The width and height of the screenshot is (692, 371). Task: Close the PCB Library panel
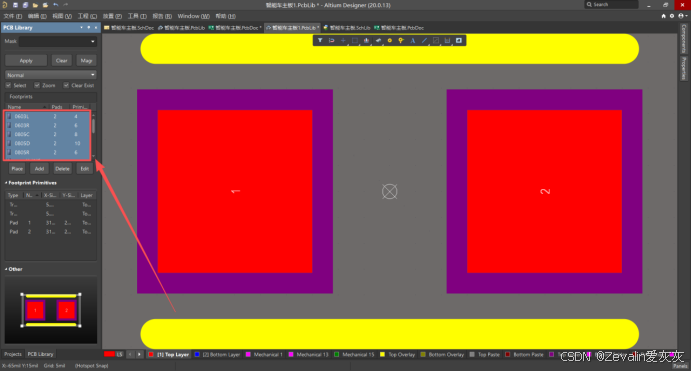pyautogui.click(x=96, y=27)
